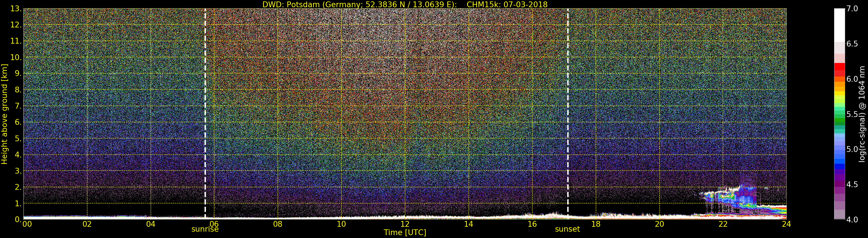The width and height of the screenshot is (868, 238).
Task: Click the '20' time tick label
Action: (x=659, y=224)
